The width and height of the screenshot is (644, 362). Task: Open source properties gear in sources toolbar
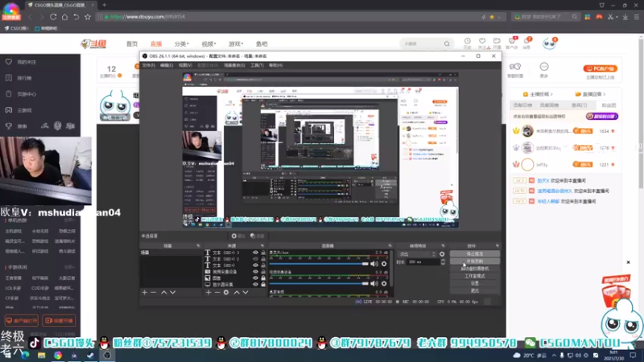point(226,292)
